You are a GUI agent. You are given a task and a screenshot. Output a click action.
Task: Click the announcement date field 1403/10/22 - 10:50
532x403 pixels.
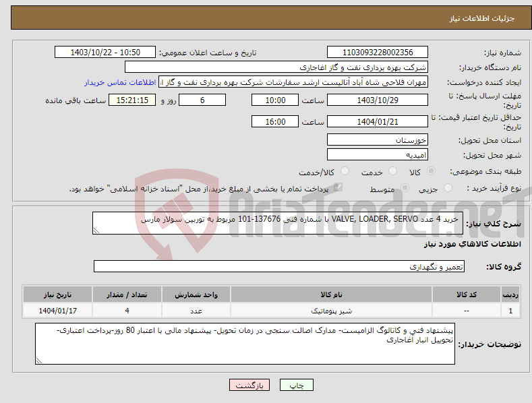pyautogui.click(x=105, y=53)
